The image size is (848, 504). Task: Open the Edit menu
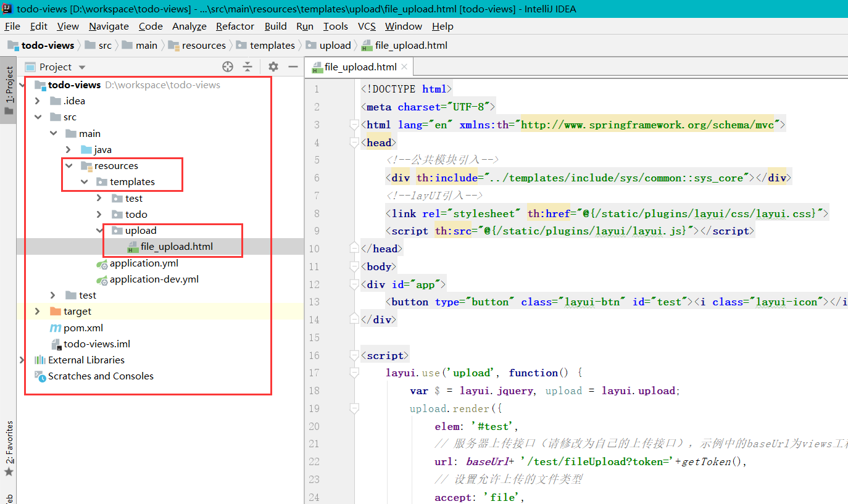point(39,26)
